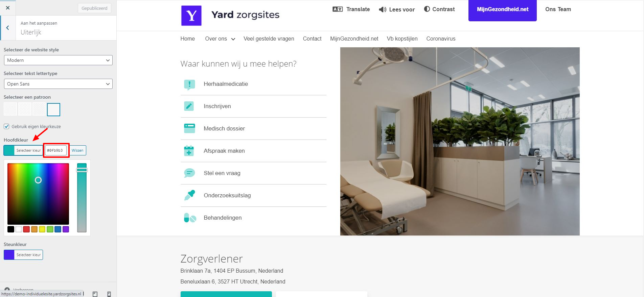Click the Onderzoeksuitslag pipette icon
The width and height of the screenshot is (644, 297).
click(189, 195)
